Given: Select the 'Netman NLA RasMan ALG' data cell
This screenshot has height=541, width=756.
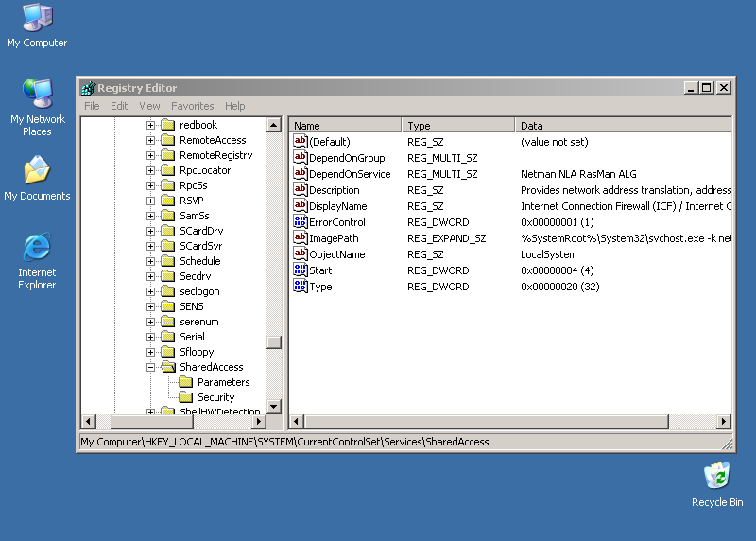Looking at the screenshot, I should point(578,174).
